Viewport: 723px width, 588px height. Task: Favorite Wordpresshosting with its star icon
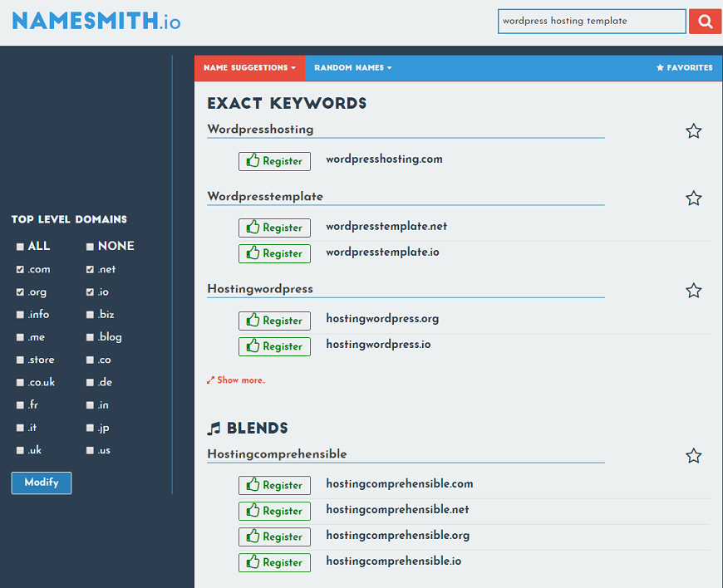tap(693, 131)
